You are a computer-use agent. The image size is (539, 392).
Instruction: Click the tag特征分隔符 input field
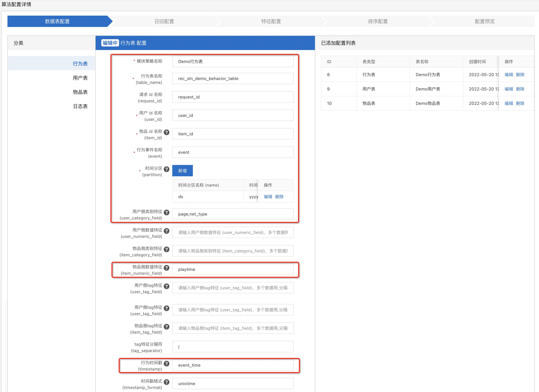pyautogui.click(x=233, y=347)
